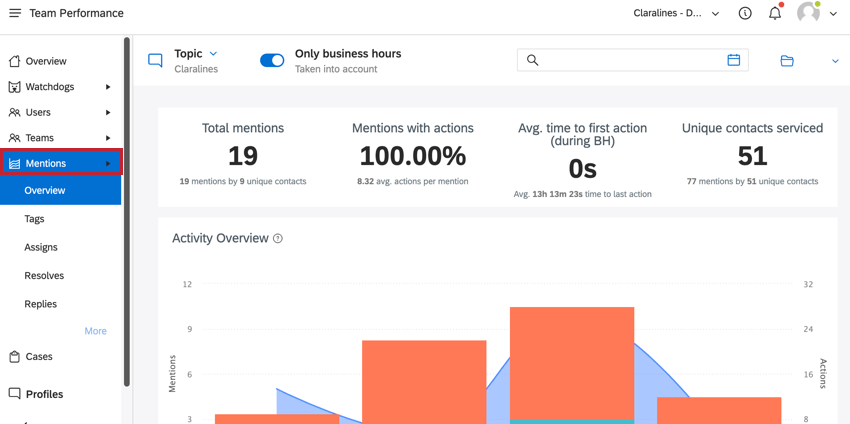This screenshot has width=850, height=424.
Task: Click the user avatar picture
Action: (x=808, y=12)
